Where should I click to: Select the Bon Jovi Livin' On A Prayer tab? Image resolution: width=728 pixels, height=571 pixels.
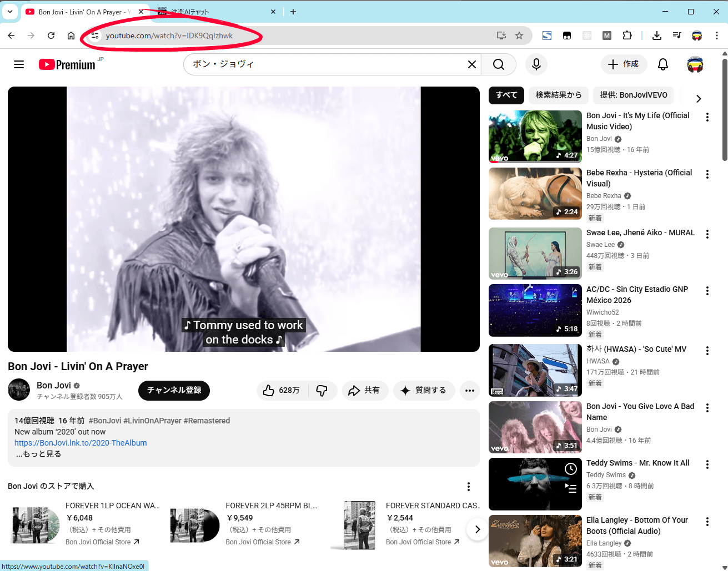coord(83,12)
